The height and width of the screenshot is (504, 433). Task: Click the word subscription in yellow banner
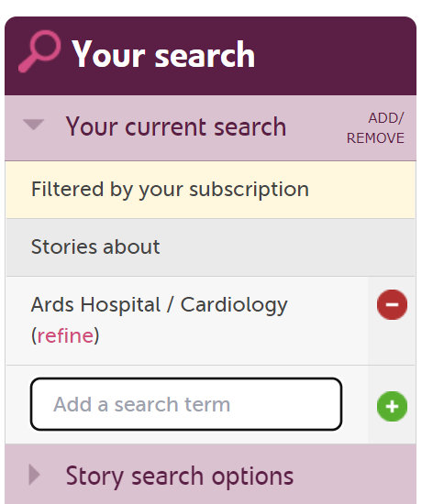coord(249,190)
